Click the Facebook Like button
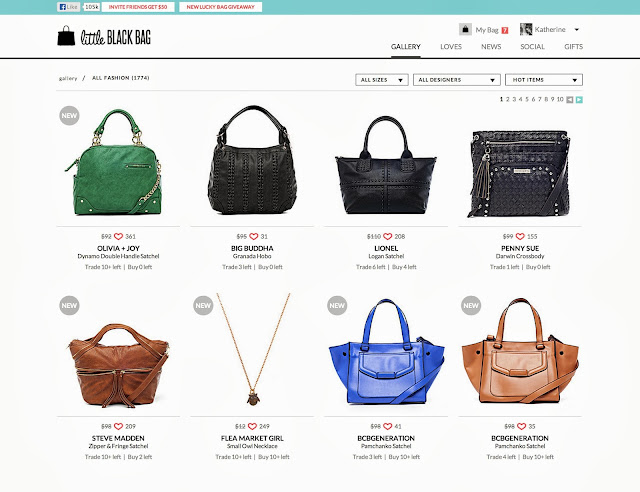This screenshot has height=492, width=640. [69, 7]
